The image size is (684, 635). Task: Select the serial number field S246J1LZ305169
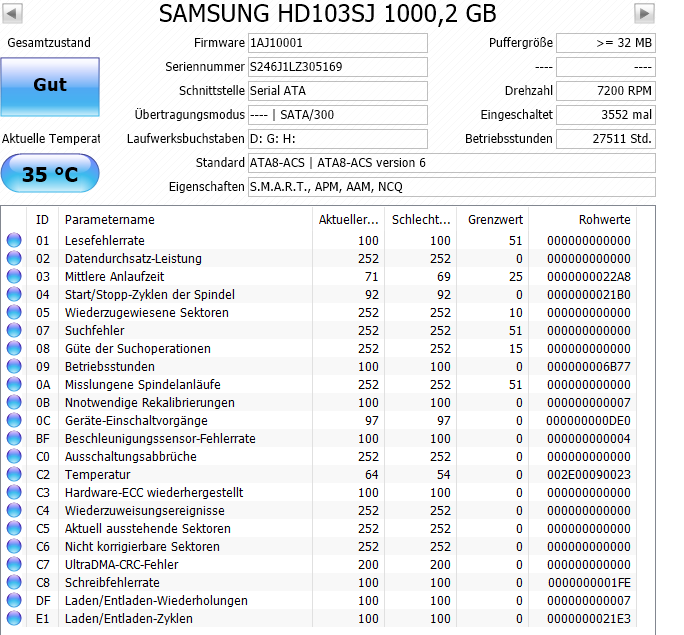338,67
